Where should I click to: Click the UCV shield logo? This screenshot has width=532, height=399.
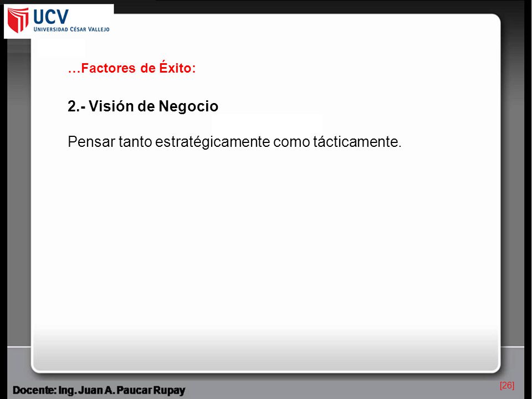(x=18, y=21)
